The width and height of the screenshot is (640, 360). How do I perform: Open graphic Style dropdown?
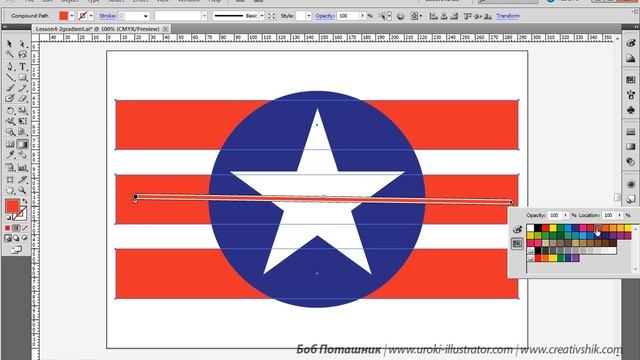click(x=309, y=16)
